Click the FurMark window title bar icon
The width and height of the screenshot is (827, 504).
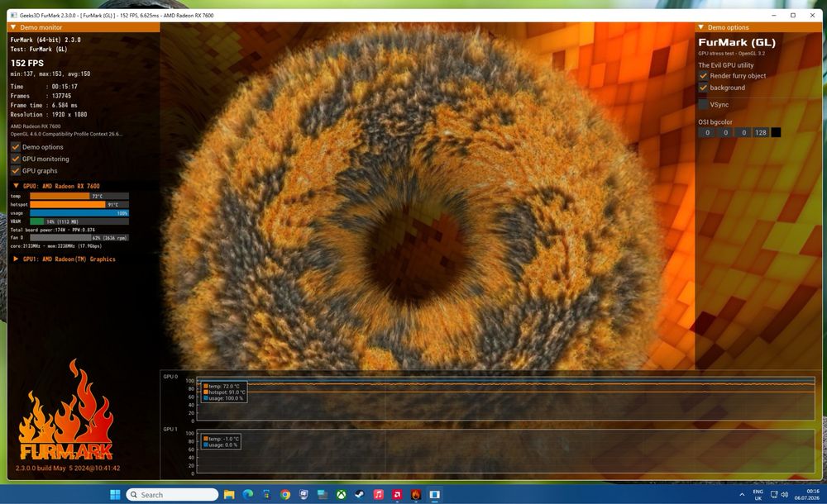[14, 16]
